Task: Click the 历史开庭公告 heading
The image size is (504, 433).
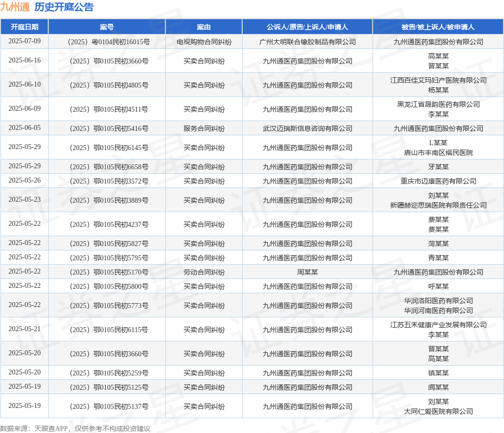Action: pos(64,7)
